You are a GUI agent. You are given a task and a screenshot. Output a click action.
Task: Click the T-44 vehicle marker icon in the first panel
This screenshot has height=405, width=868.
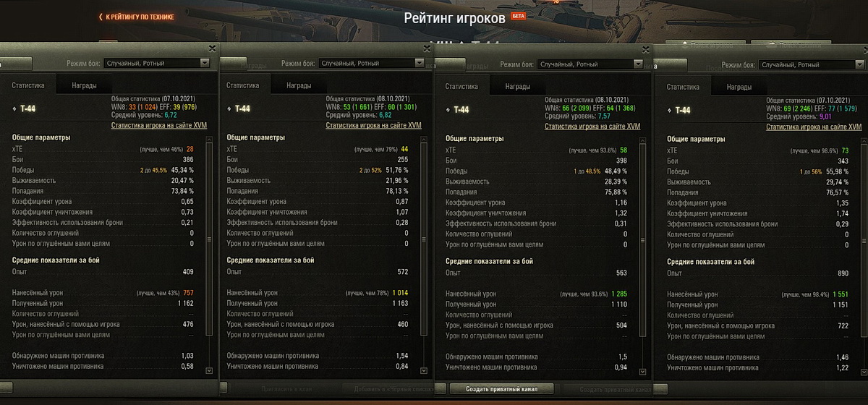14,110
